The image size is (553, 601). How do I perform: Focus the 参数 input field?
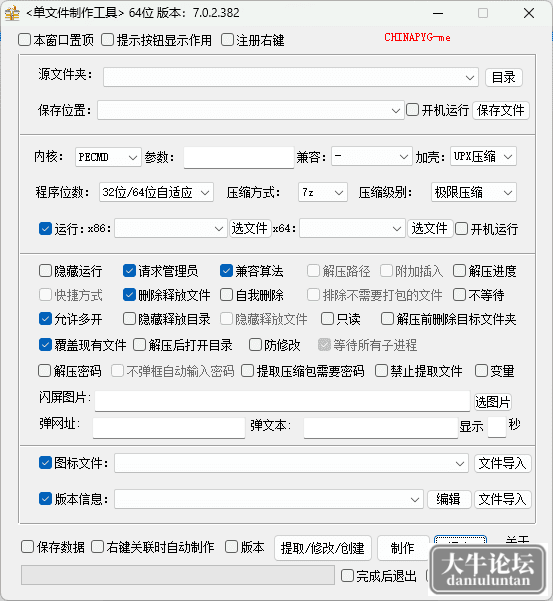(239, 158)
